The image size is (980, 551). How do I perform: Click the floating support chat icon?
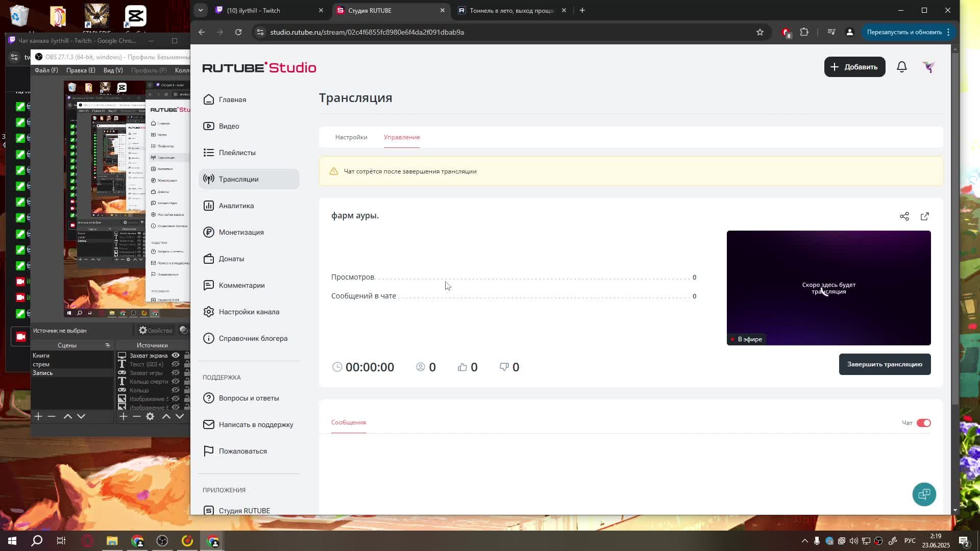pos(924,494)
